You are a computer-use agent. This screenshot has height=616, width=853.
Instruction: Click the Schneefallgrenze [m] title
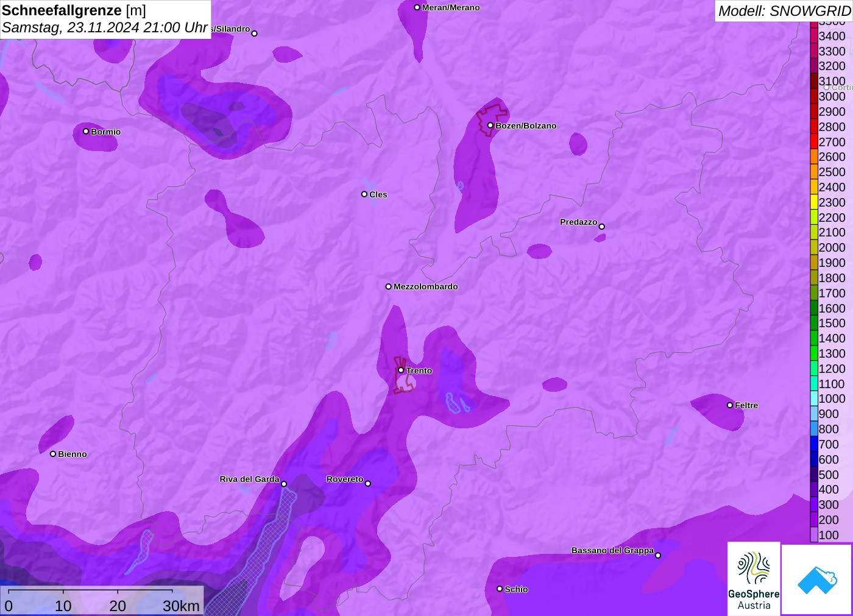(74, 10)
